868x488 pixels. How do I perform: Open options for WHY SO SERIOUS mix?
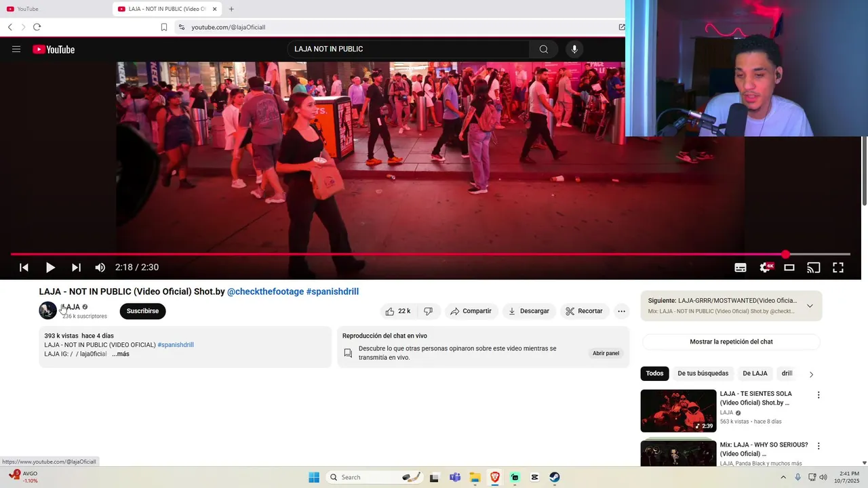pos(818,446)
